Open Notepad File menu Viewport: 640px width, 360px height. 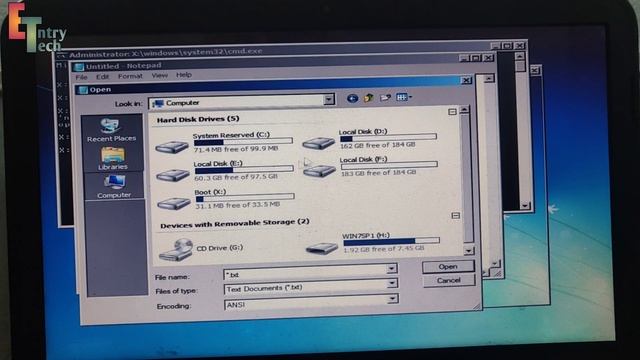pyautogui.click(x=81, y=77)
